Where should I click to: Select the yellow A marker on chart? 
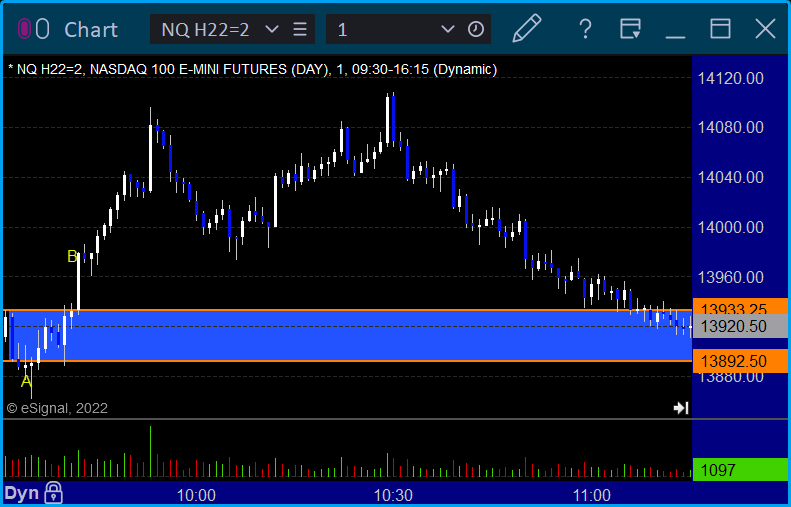click(x=26, y=381)
